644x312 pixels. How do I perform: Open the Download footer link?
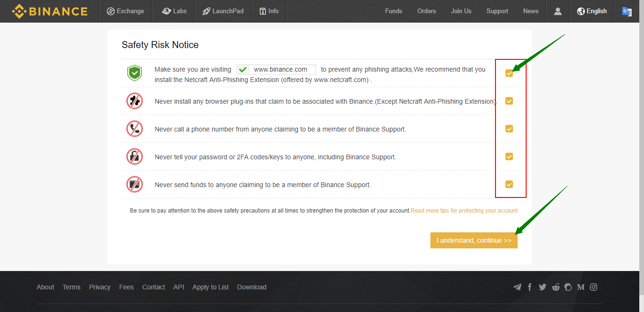coord(252,287)
